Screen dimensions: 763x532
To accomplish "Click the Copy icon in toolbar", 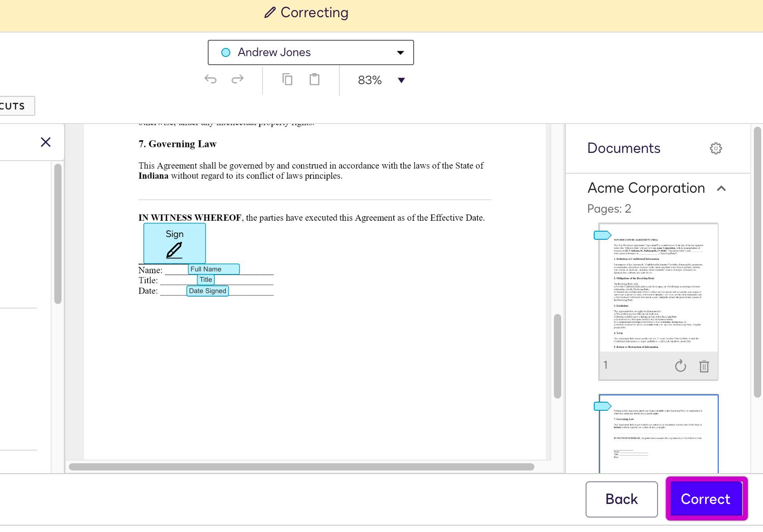I will 287,80.
